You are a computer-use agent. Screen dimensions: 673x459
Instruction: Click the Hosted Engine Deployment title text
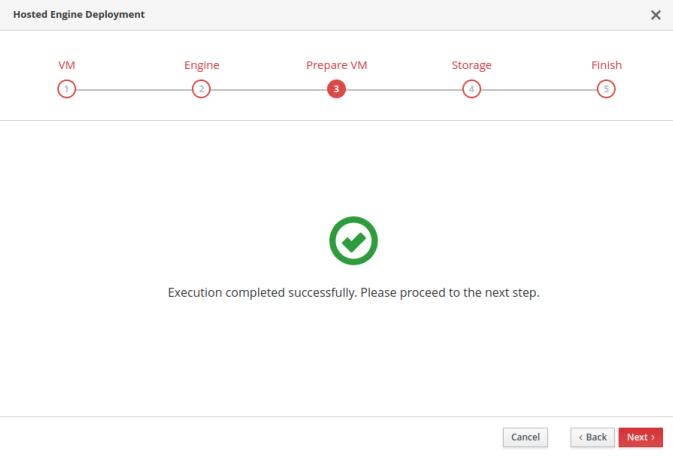tap(79, 15)
